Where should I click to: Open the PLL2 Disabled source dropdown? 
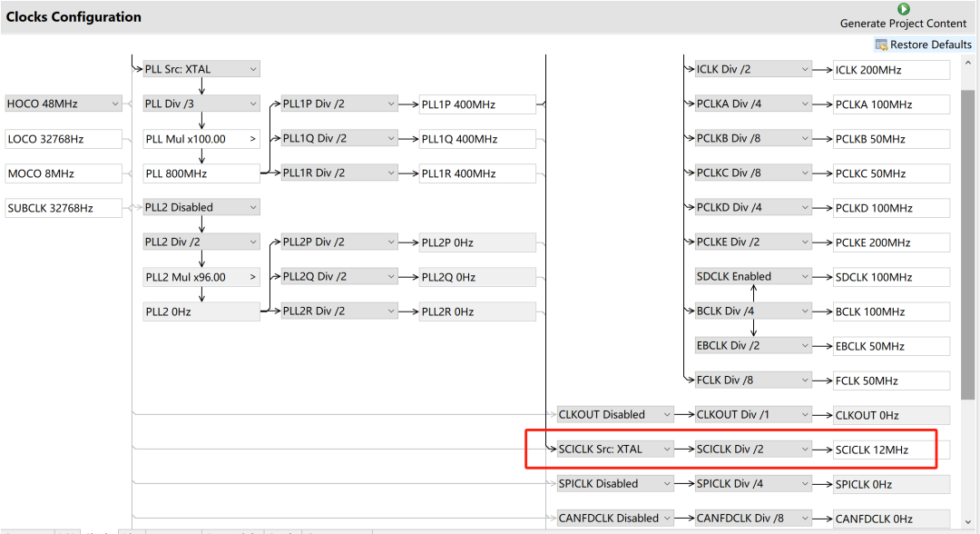pos(201,208)
